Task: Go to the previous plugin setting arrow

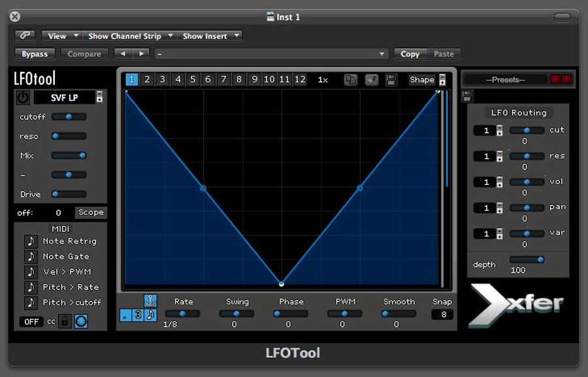Action: pyautogui.click(x=123, y=54)
